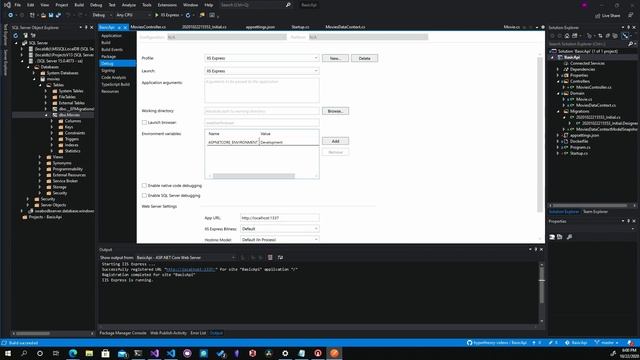The height and width of the screenshot is (360, 640).
Task: Click the App URL input field
Action: pos(280,218)
